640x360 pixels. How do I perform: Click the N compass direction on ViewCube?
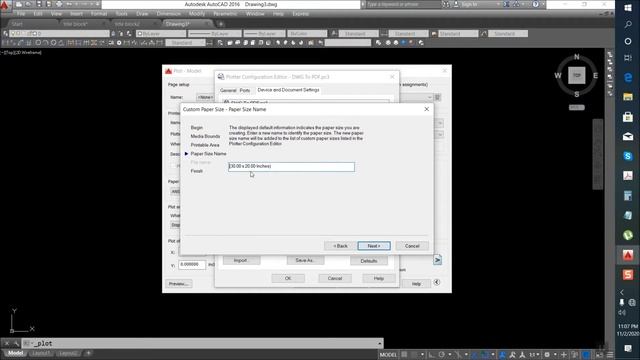(577, 57)
